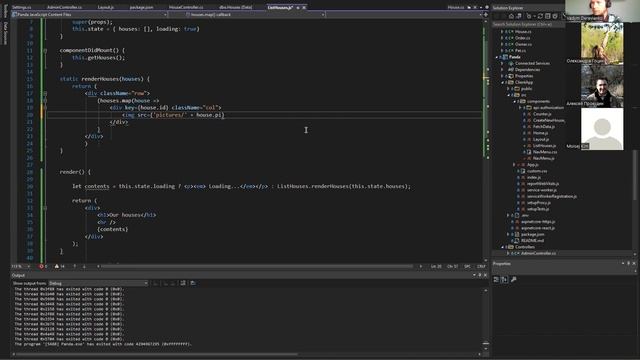Click the split editor icon above vertical scrollbar

point(486,14)
